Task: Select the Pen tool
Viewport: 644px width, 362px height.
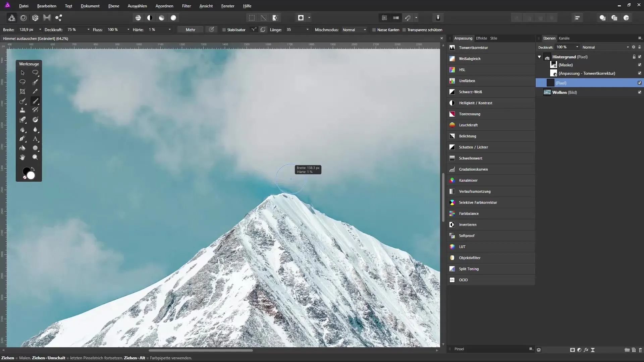Action: (x=22, y=139)
